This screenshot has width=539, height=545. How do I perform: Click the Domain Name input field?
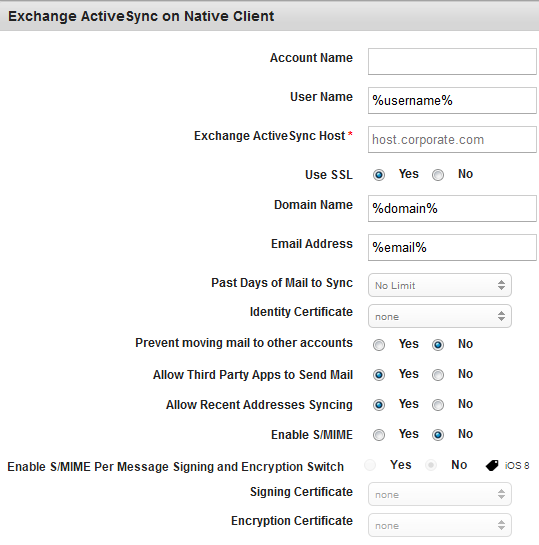pyautogui.click(x=452, y=209)
